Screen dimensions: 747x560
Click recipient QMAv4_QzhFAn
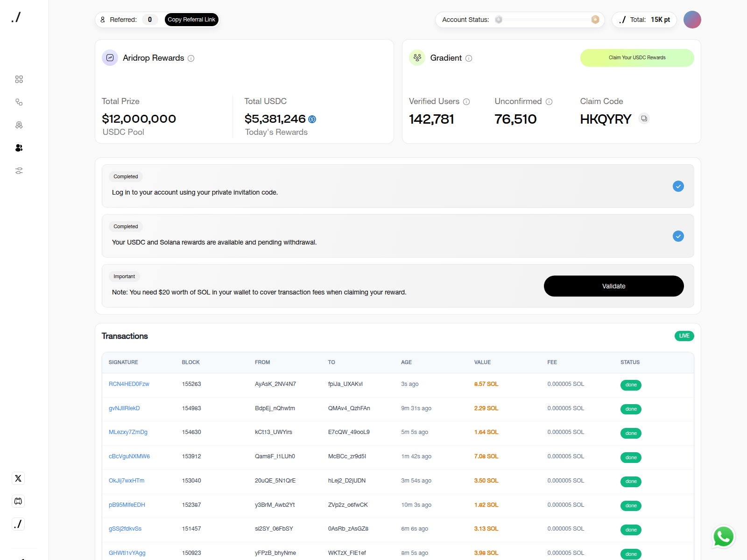coord(349,408)
